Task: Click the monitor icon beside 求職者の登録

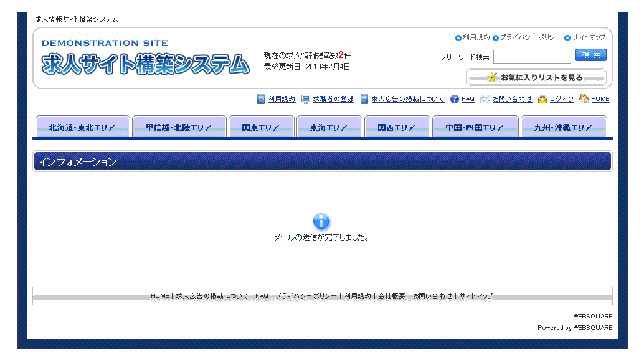Action: click(305, 98)
